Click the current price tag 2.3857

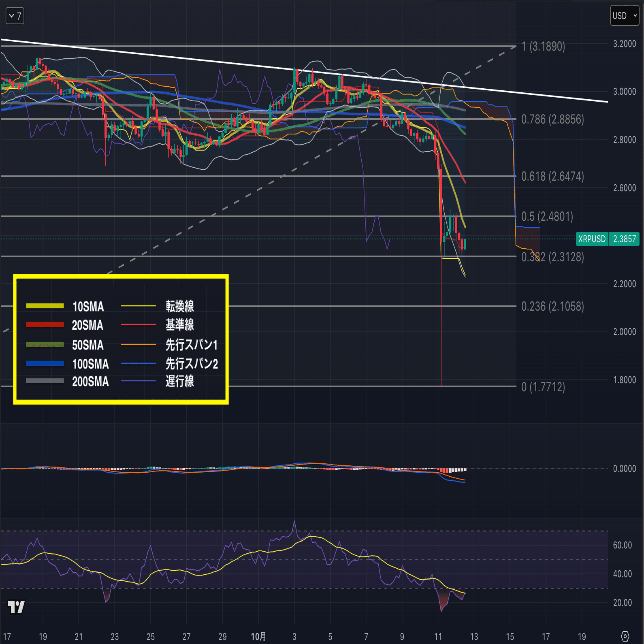tap(624, 239)
